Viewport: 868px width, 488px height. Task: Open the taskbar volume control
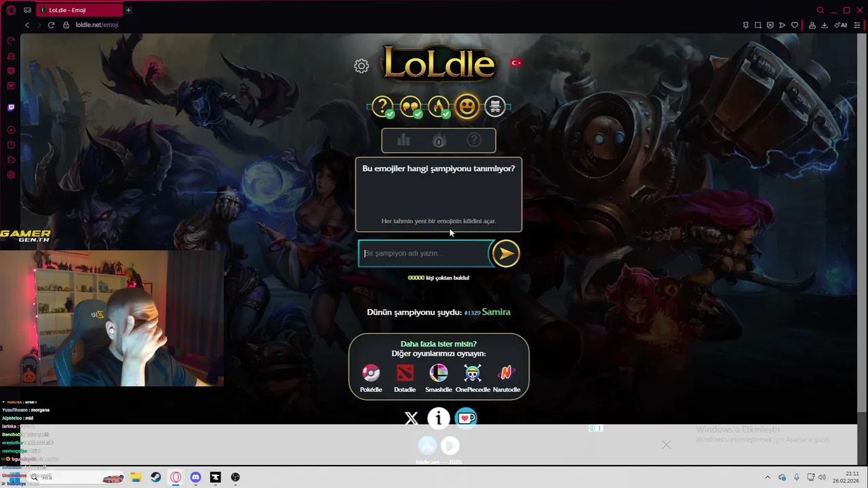point(823,477)
